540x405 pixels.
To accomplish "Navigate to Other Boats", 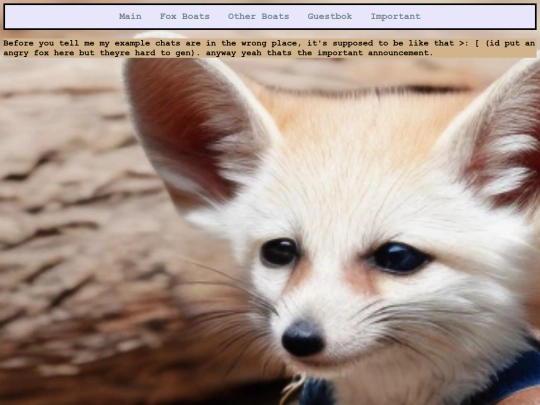I will pyautogui.click(x=258, y=16).
